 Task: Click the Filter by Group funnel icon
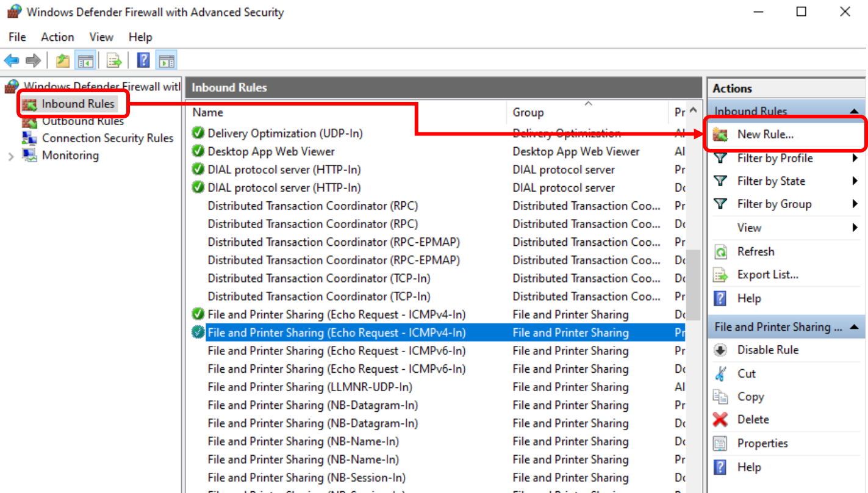point(720,204)
